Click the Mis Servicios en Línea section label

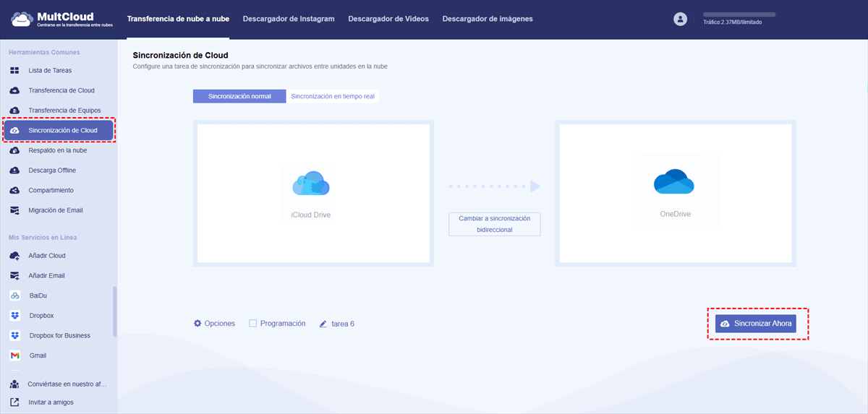(43, 237)
